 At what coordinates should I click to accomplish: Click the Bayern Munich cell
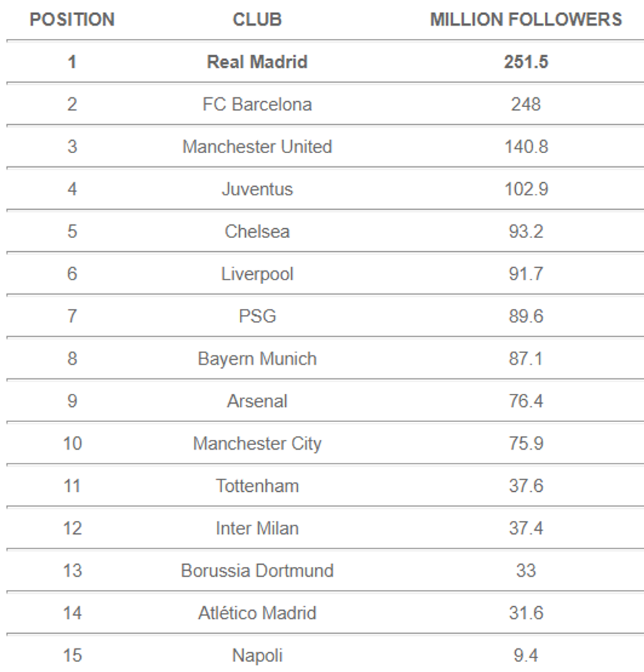(257, 359)
